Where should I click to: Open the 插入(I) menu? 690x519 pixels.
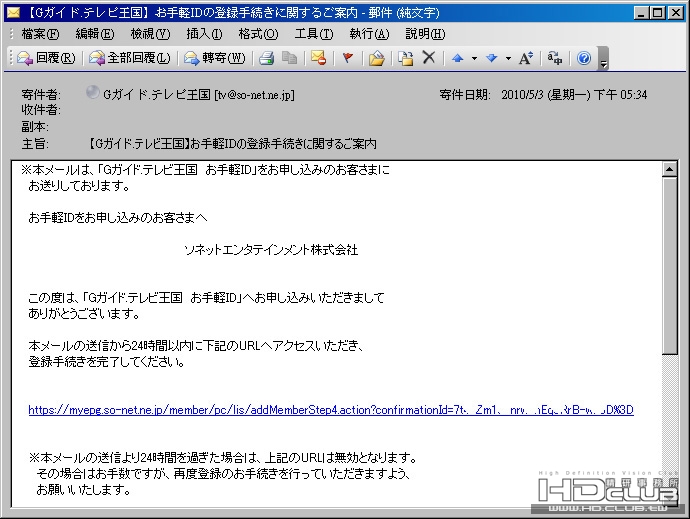[x=204, y=34]
